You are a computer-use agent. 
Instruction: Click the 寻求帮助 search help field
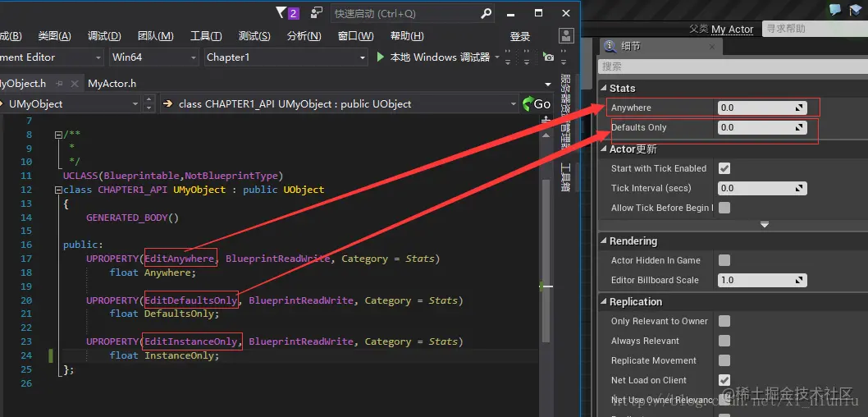(x=815, y=29)
